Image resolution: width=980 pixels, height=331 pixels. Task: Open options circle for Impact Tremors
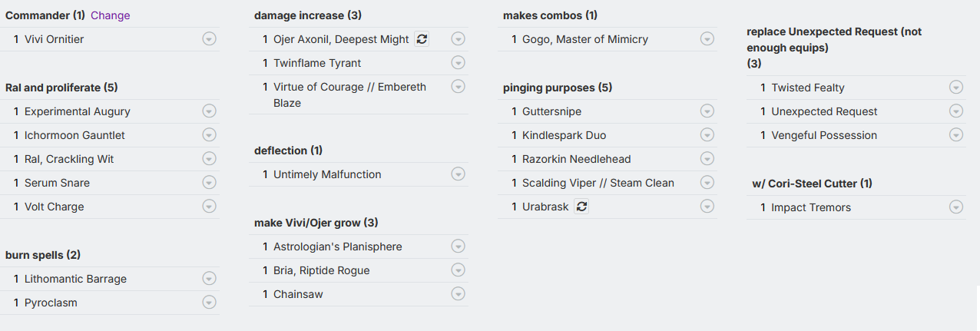click(x=956, y=207)
